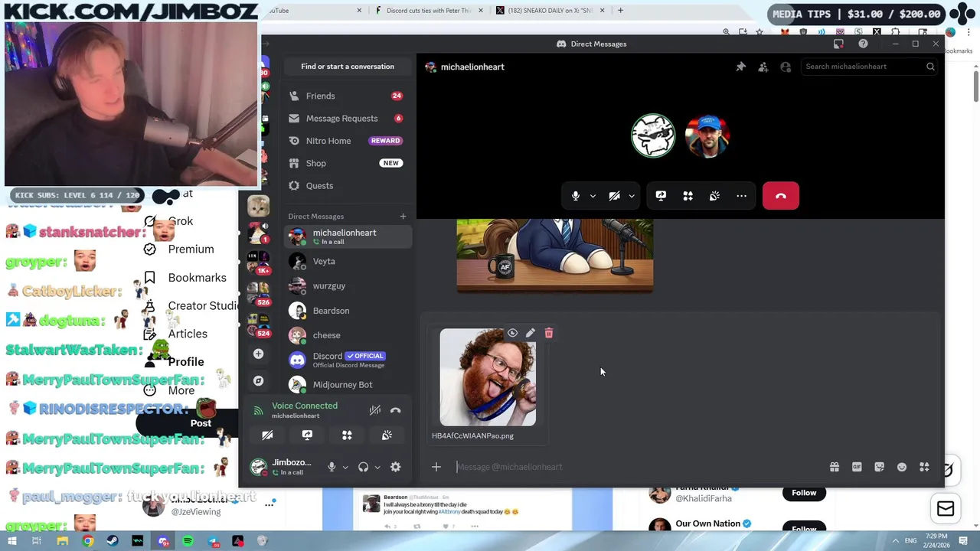This screenshot has width=980, height=551.
Task: Open microphone options arrow in call bar
Action: tap(593, 196)
